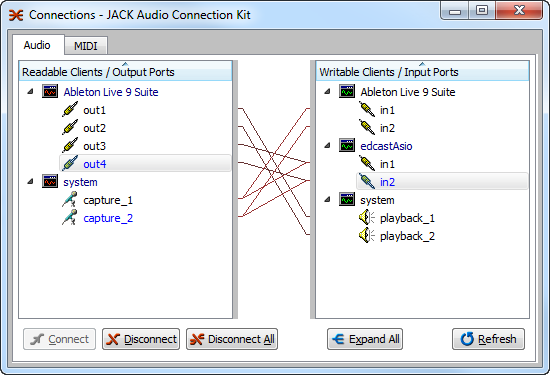
Task: Collapse the system output ports tree
Action: (x=31, y=182)
